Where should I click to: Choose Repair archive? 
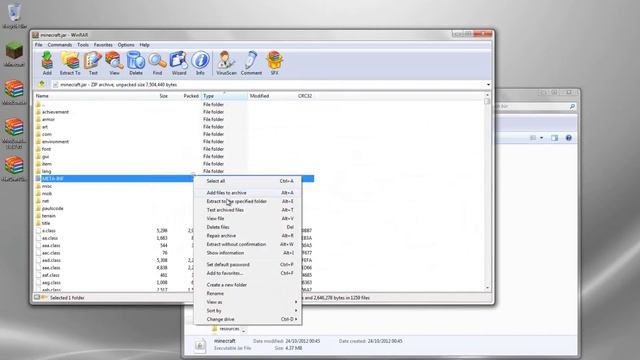point(248,236)
